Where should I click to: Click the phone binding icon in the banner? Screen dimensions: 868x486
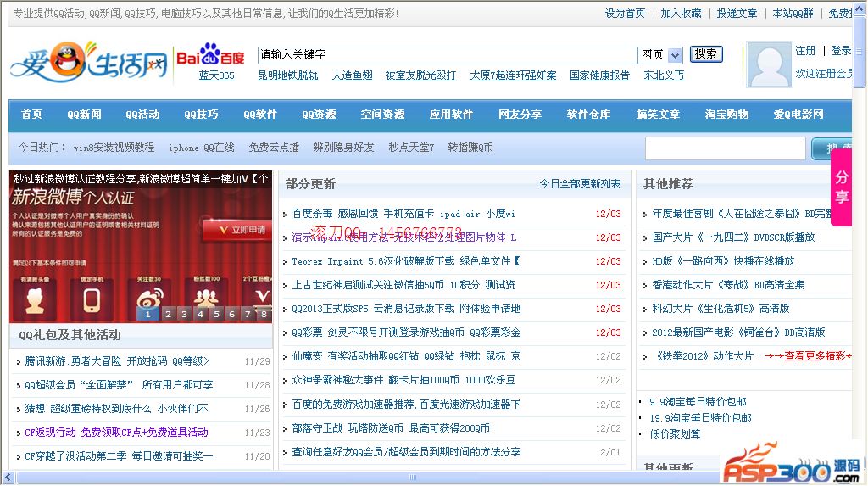click(92, 295)
